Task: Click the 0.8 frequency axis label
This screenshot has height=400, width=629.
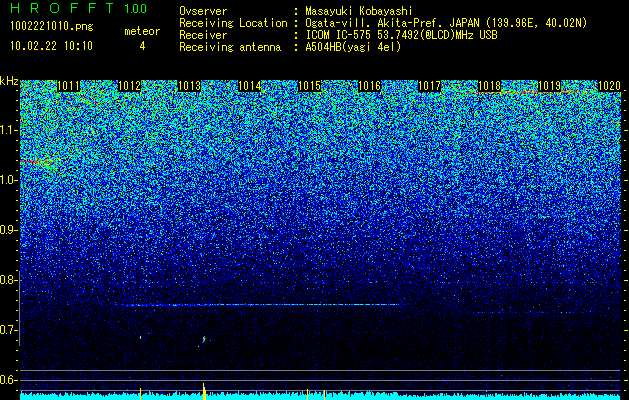Action: pos(8,280)
